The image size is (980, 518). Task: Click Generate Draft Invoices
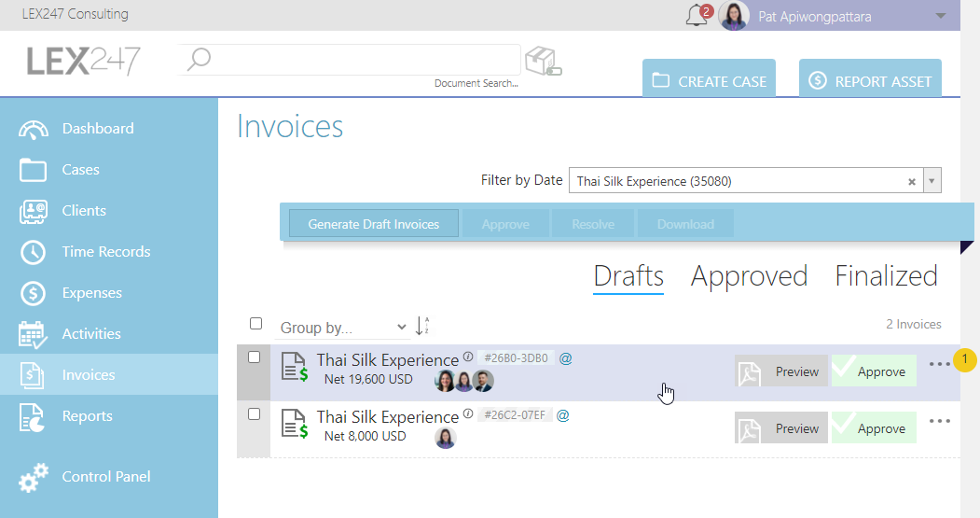click(x=374, y=224)
